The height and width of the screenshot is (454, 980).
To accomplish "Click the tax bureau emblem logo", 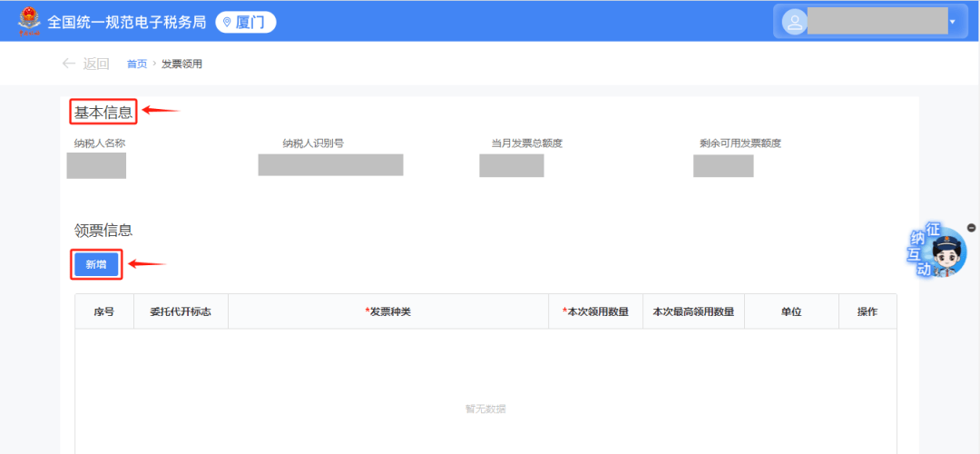I will click(29, 22).
